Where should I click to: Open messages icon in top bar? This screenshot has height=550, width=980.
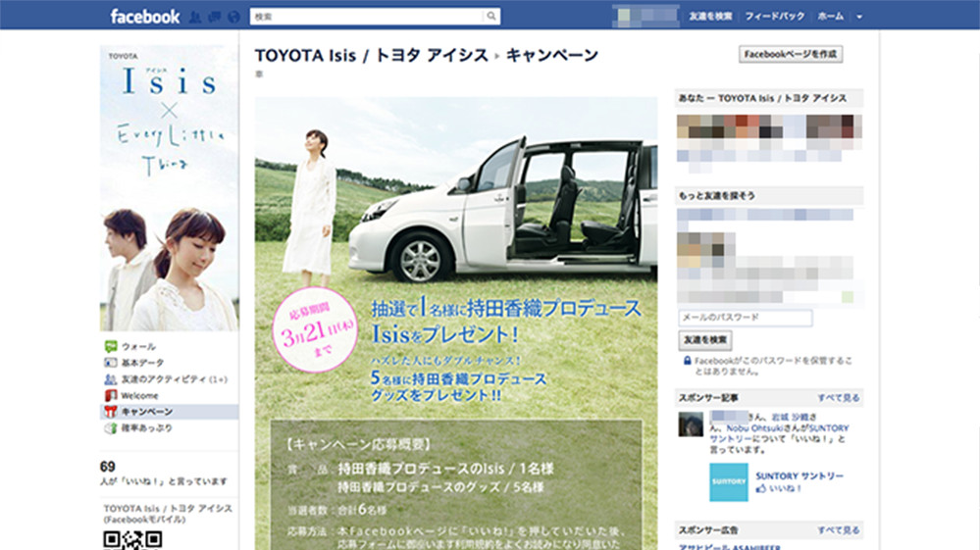click(215, 17)
